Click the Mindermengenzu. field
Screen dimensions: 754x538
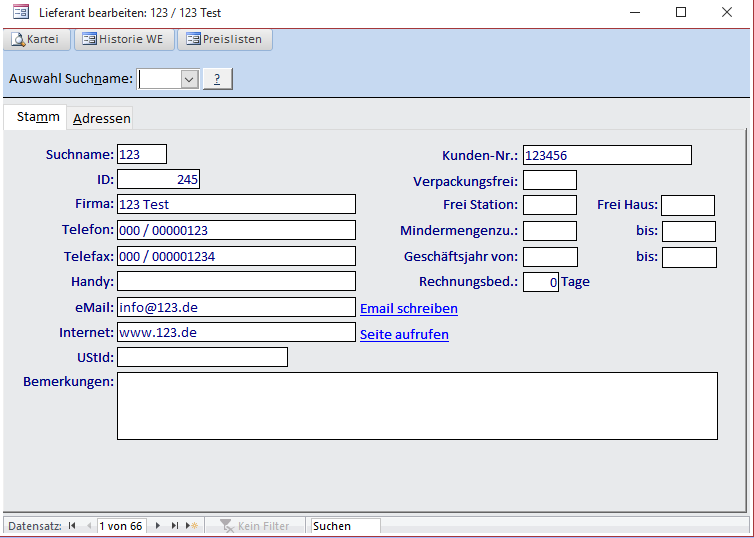point(550,231)
